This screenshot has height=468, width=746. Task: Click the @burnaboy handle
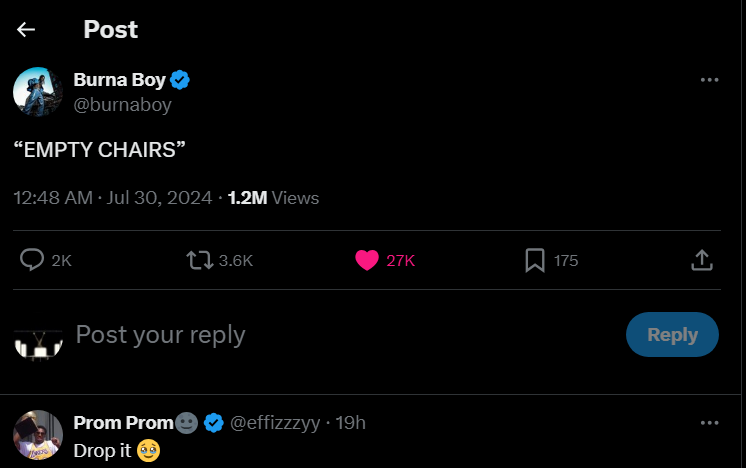122,104
